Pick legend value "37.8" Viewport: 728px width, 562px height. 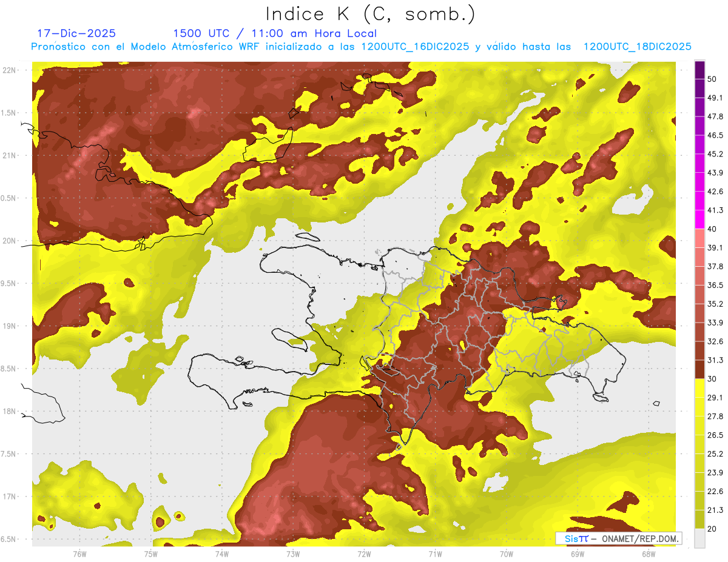coord(715,266)
